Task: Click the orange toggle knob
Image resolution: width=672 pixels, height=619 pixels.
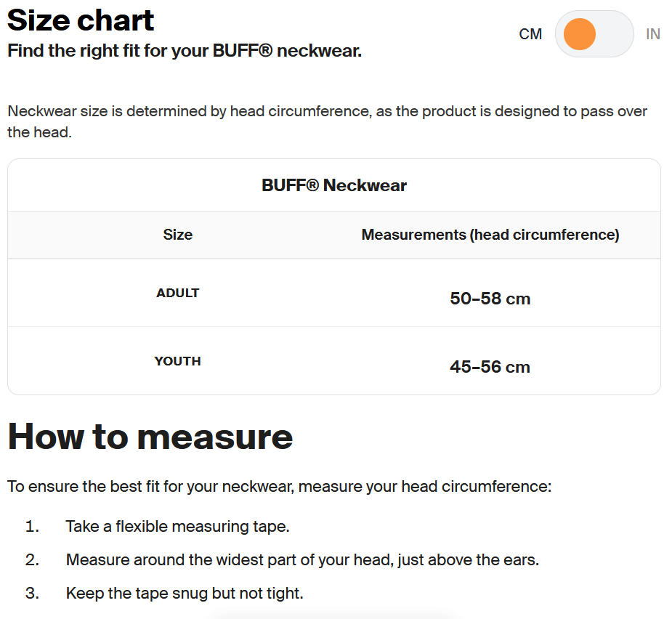Action: coord(580,34)
